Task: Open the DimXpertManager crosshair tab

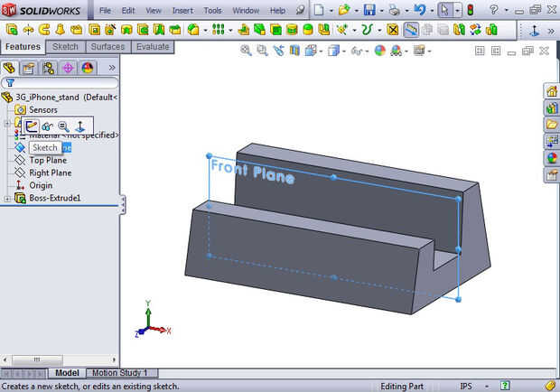Action: [x=68, y=68]
